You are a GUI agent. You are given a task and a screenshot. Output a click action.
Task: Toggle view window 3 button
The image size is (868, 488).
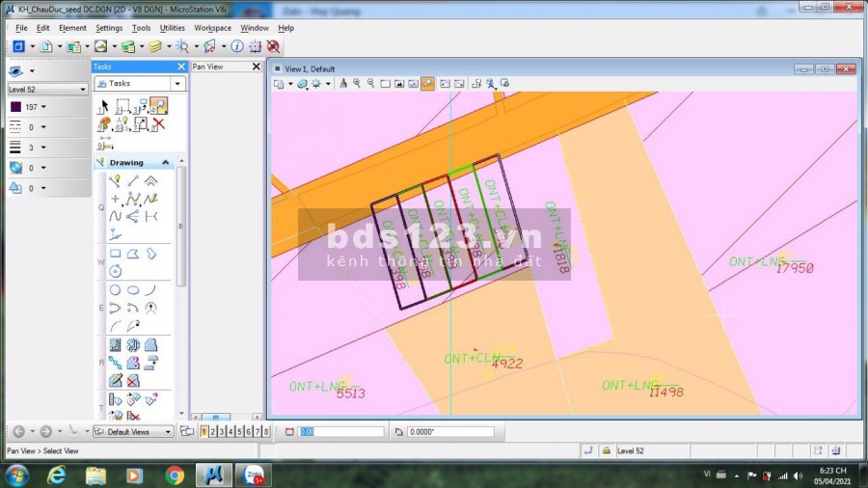coord(222,431)
